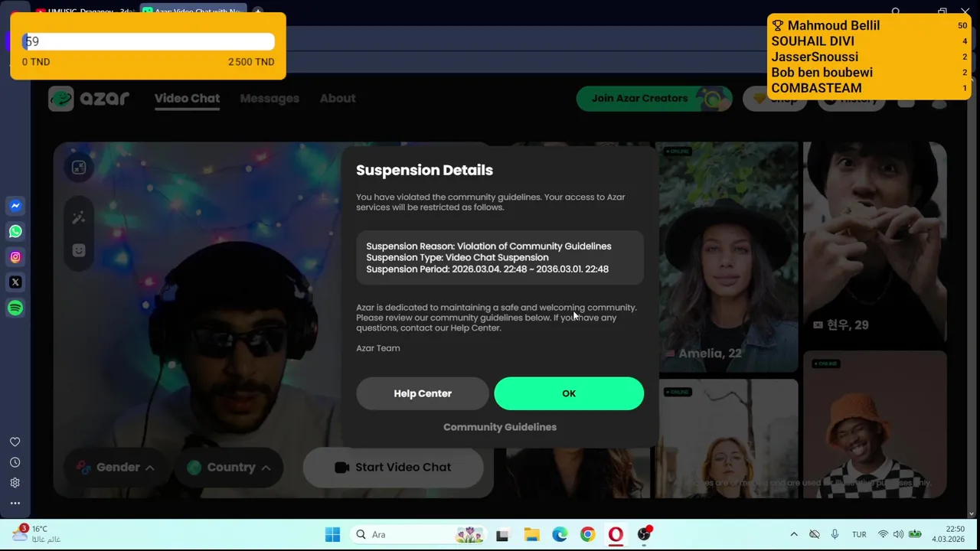Launch Microsoft Edge from the taskbar

(x=560, y=534)
